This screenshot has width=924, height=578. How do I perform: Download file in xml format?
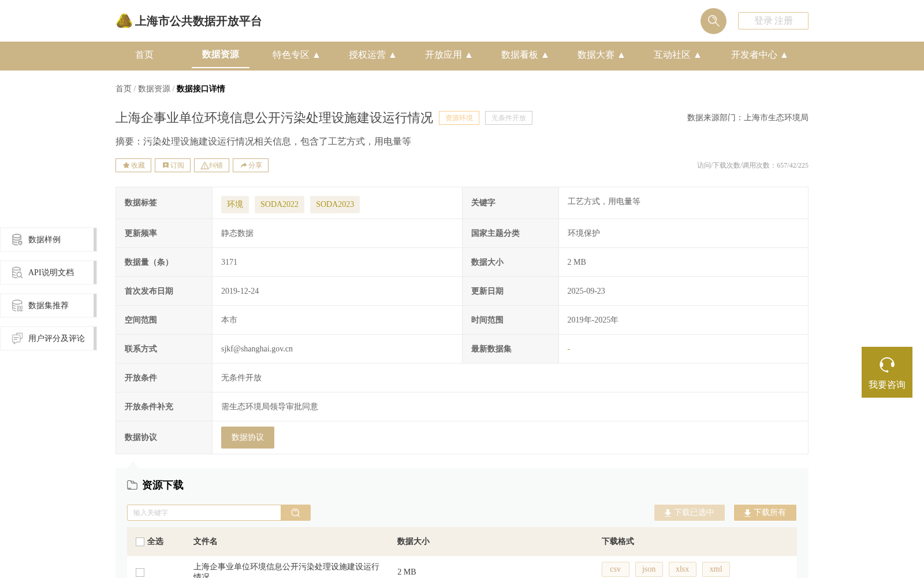[716, 569]
